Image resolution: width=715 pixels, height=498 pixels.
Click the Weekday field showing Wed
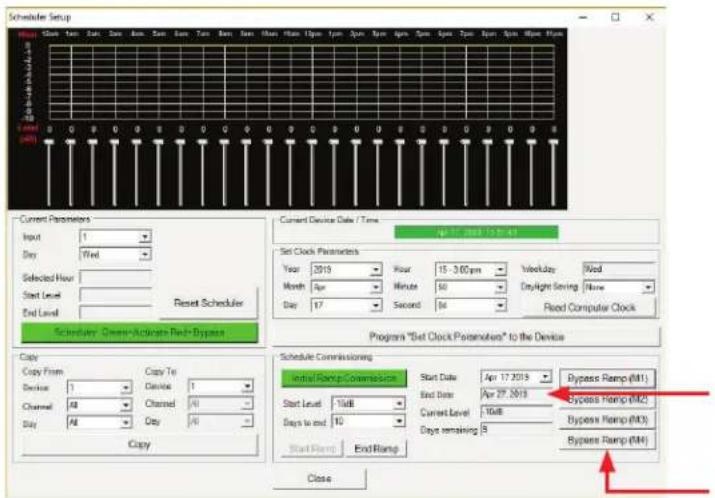[x=619, y=269]
